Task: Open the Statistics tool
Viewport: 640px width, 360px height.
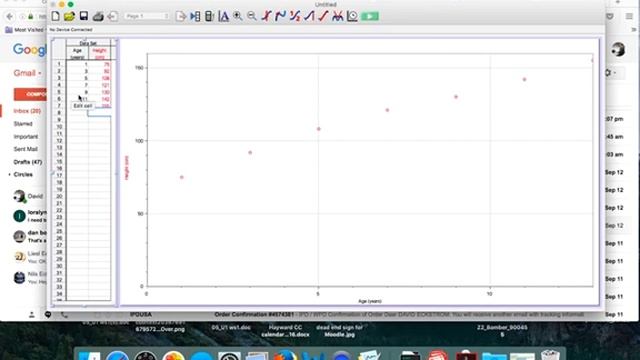Action: pos(295,16)
